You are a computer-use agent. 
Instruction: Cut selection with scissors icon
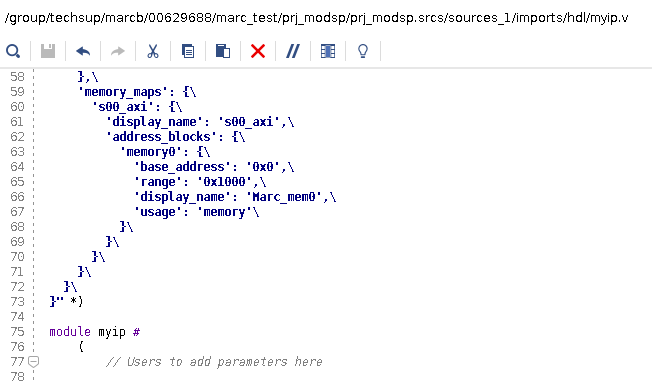point(153,51)
